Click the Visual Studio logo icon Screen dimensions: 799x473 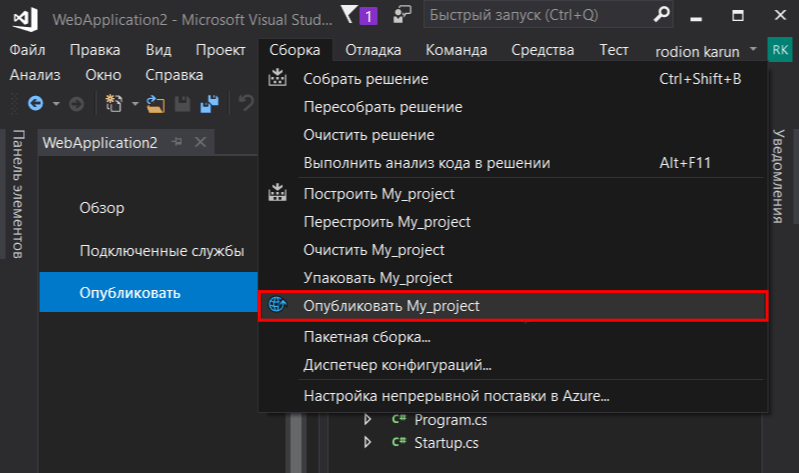[x=26, y=19]
